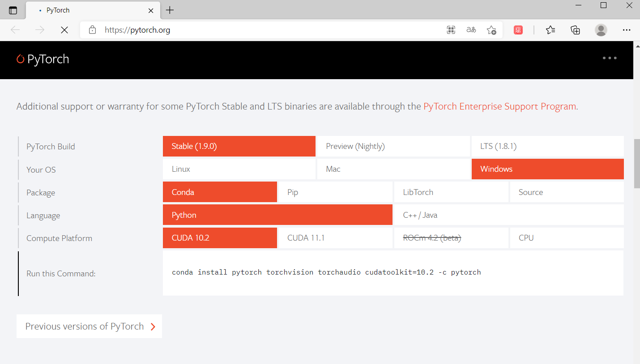Click inside the address bar
640x364 pixels.
(224, 30)
